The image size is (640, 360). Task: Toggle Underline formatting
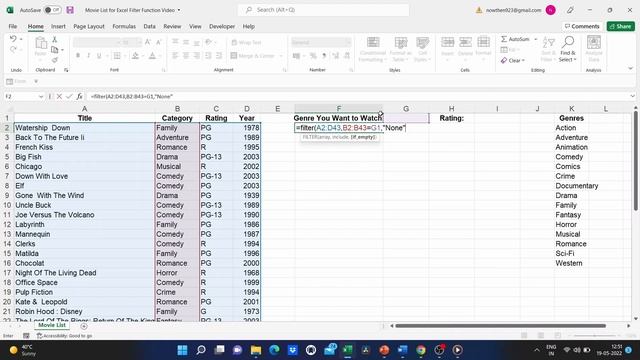tap(99, 56)
